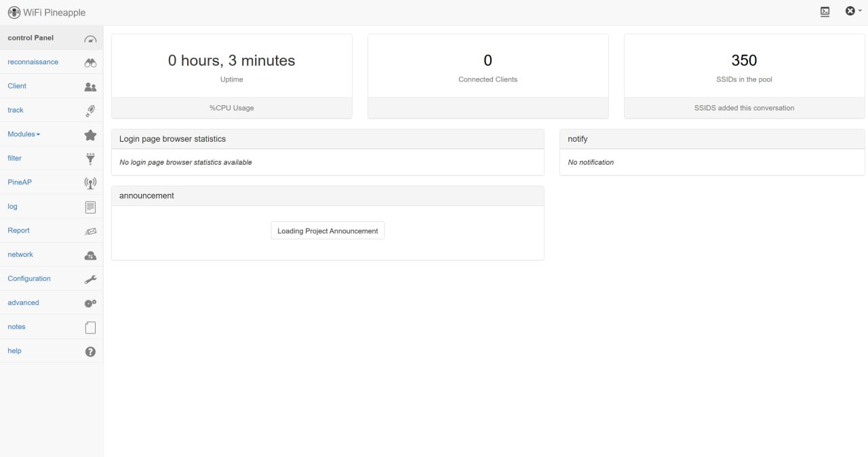Click the WiFi Pineapple title text
The height and width of the screenshot is (457, 868).
pyautogui.click(x=54, y=12)
